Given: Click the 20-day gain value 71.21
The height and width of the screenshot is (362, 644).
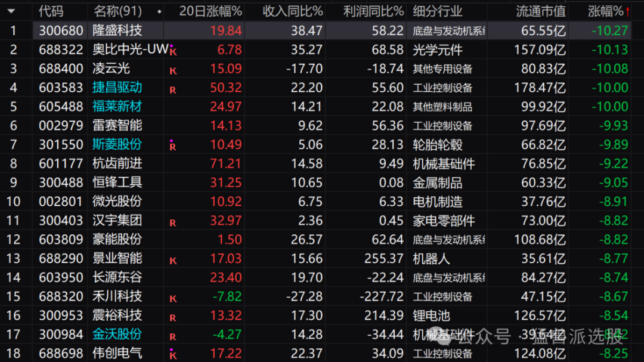Looking at the screenshot, I should pyautogui.click(x=226, y=163).
